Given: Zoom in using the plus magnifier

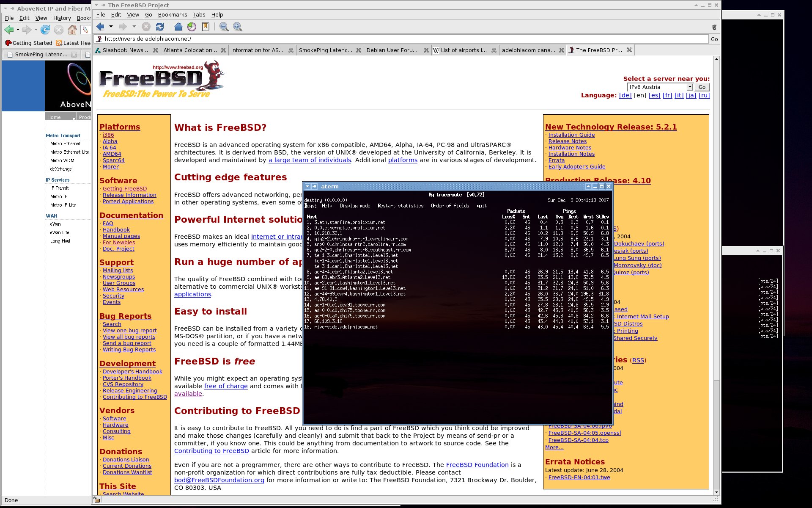Looking at the screenshot, I should click(x=238, y=27).
